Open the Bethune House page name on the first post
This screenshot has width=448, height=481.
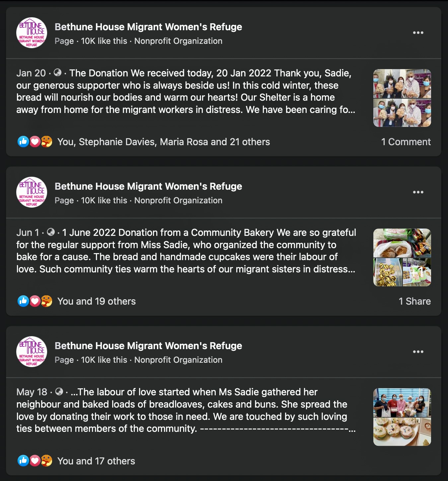148,27
